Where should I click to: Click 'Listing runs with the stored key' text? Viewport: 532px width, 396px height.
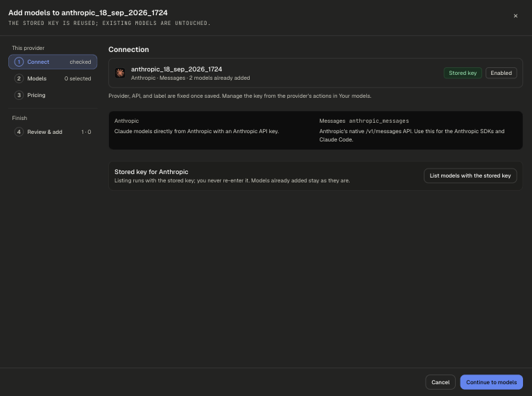(x=232, y=180)
